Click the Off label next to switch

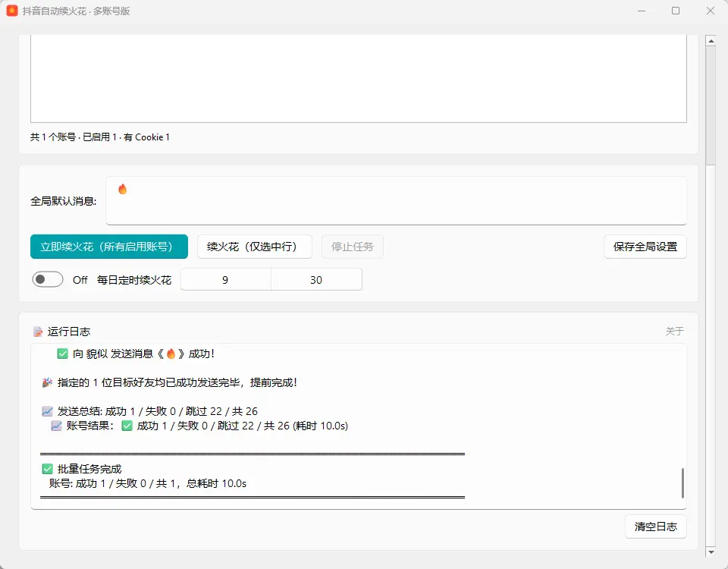pos(80,280)
